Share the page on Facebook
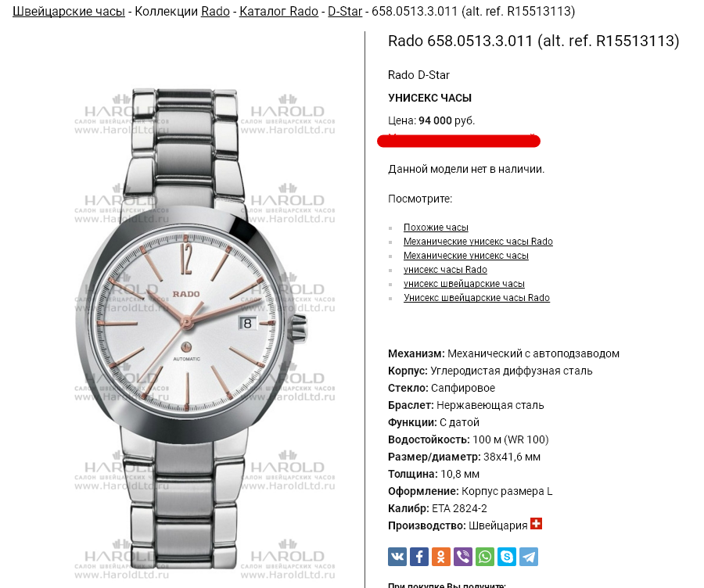 pos(419,557)
